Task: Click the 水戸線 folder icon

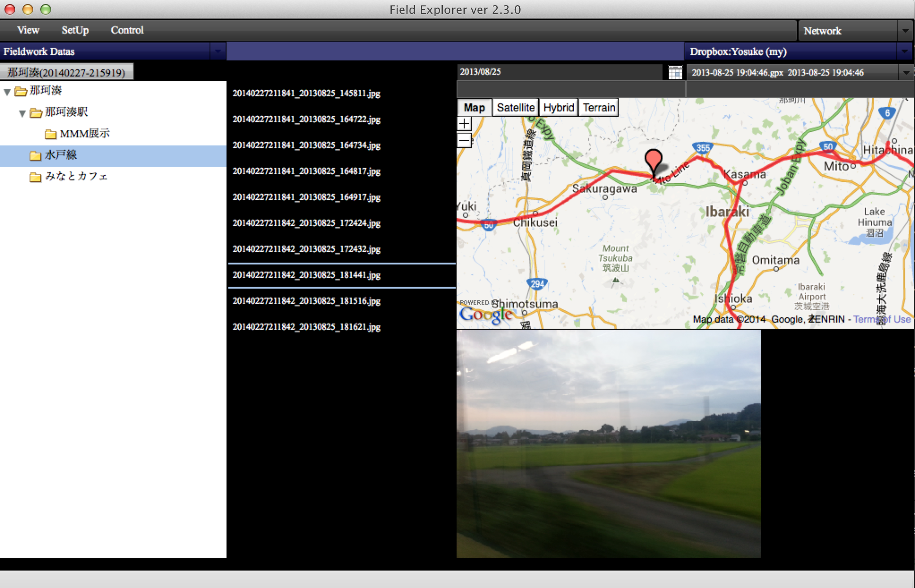Action: pos(35,155)
